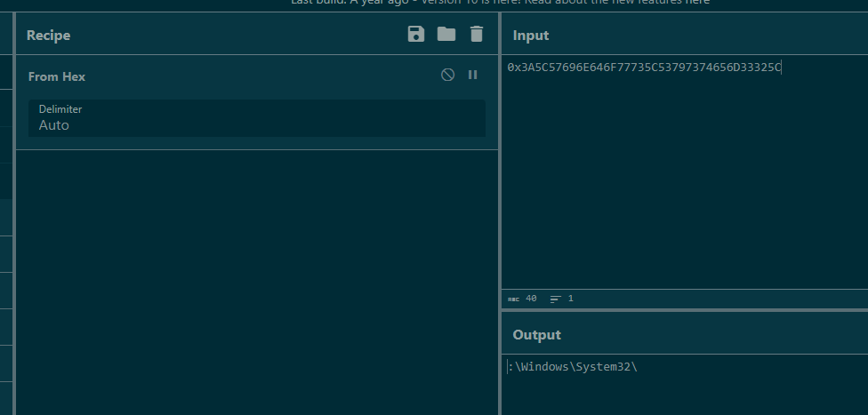Click the input line count icon

click(555, 299)
